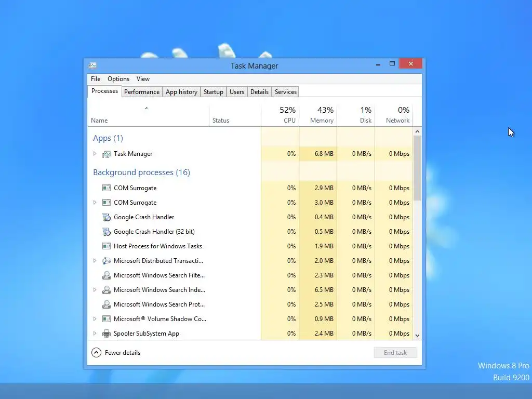Image resolution: width=532 pixels, height=399 pixels.
Task: Click Host Process for Windows Tasks icon
Action: coord(106,246)
